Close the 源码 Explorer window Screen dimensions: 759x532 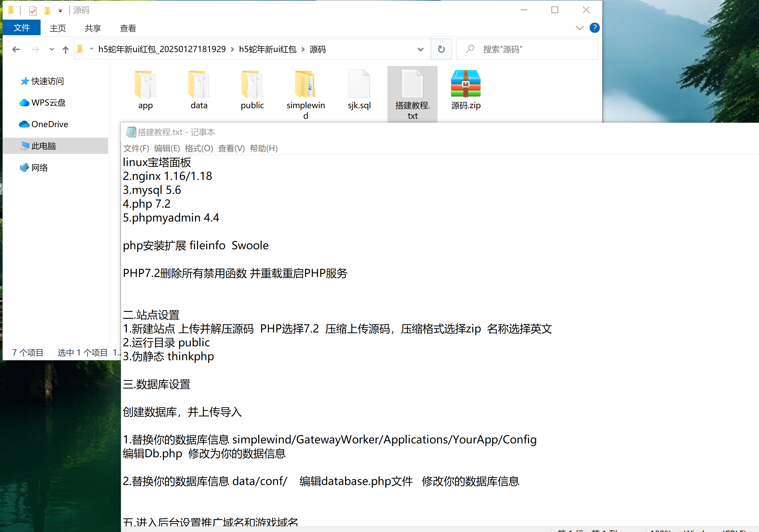tap(586, 10)
